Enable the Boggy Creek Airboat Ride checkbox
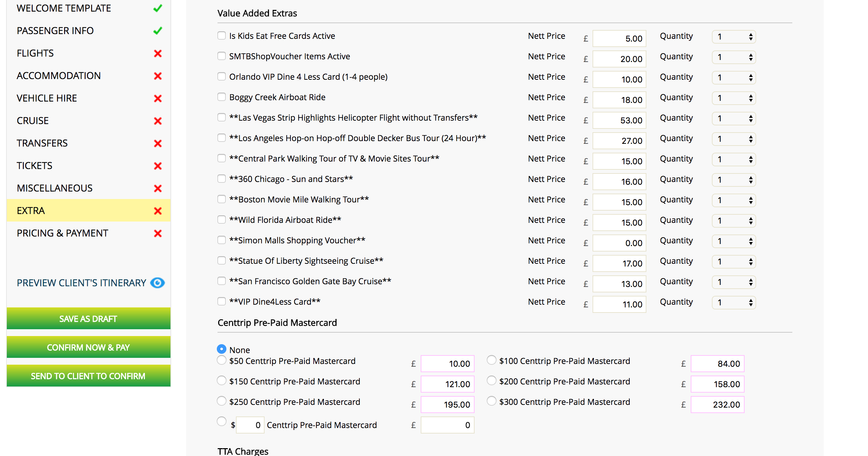The image size is (868, 456). point(222,97)
